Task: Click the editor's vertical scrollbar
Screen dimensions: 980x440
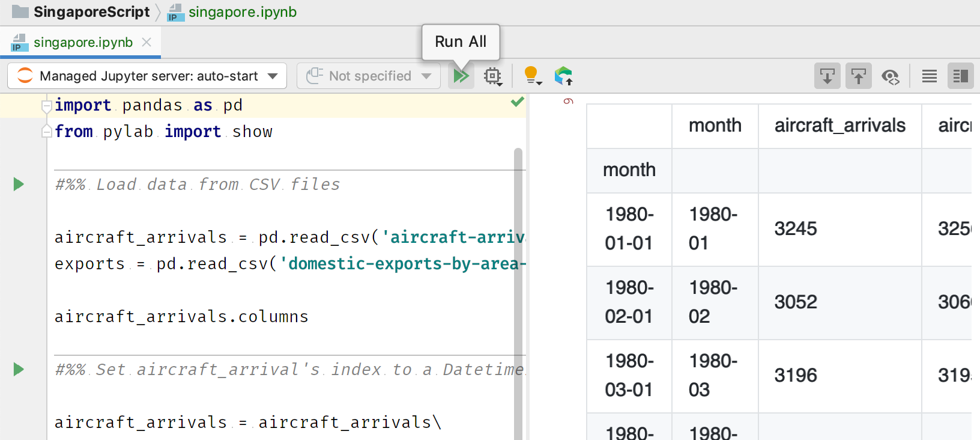Action: point(518,289)
